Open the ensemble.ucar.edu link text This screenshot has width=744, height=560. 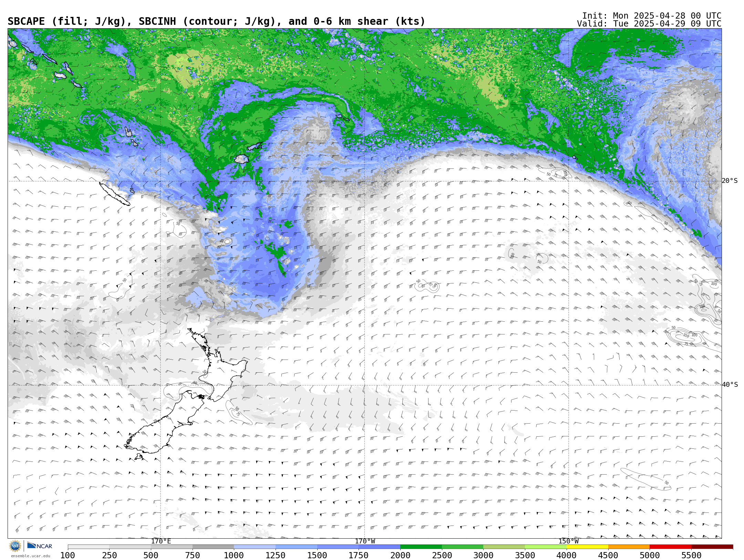coord(30,556)
